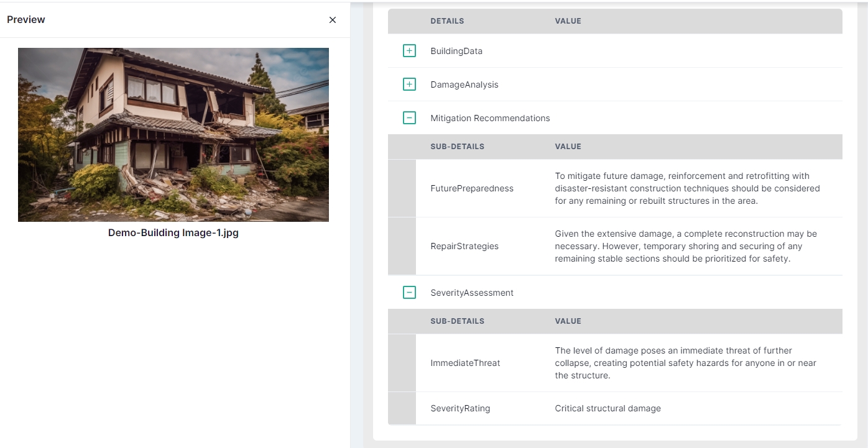This screenshot has width=868, height=448.
Task: Select the BuildingData row label
Action: (456, 51)
